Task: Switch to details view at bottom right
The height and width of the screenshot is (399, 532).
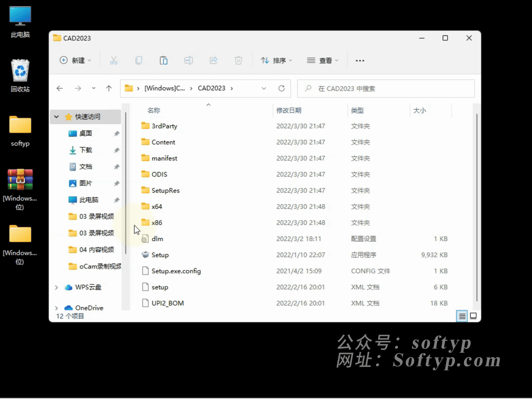Action: (462, 316)
